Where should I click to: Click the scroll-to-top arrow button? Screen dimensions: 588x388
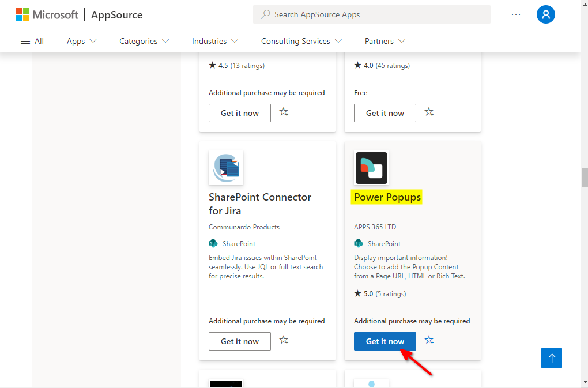[x=552, y=358]
